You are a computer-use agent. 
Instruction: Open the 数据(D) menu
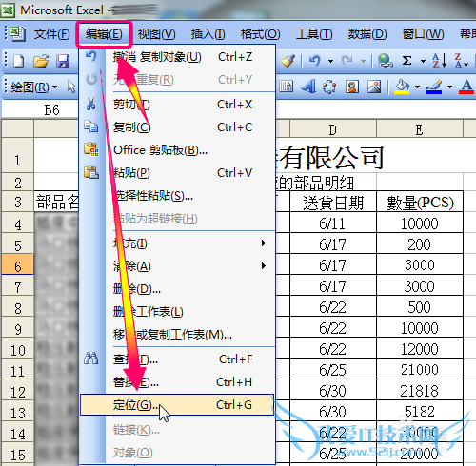pyautogui.click(x=367, y=34)
